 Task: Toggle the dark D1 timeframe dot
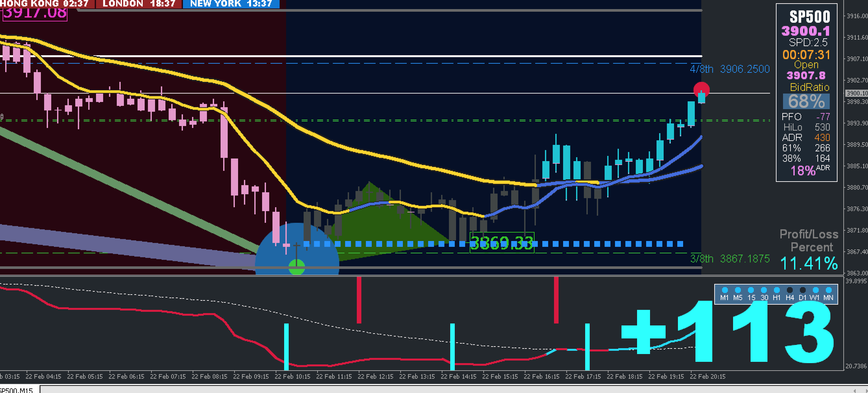coord(802,290)
